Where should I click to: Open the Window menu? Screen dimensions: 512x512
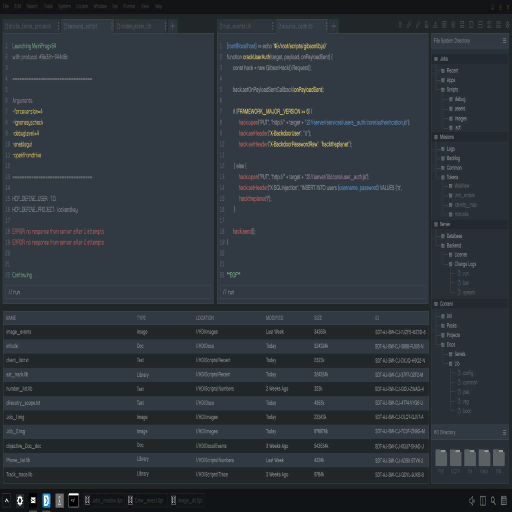100,6
